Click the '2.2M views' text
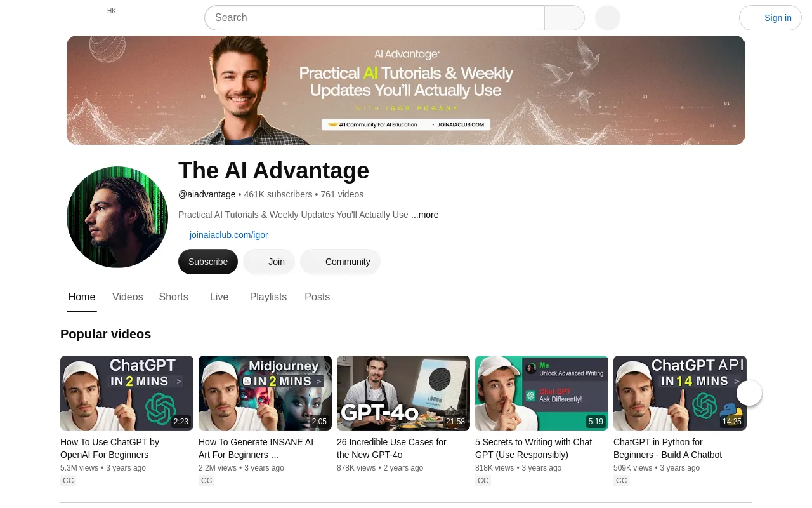812x508 pixels. pyautogui.click(x=218, y=468)
